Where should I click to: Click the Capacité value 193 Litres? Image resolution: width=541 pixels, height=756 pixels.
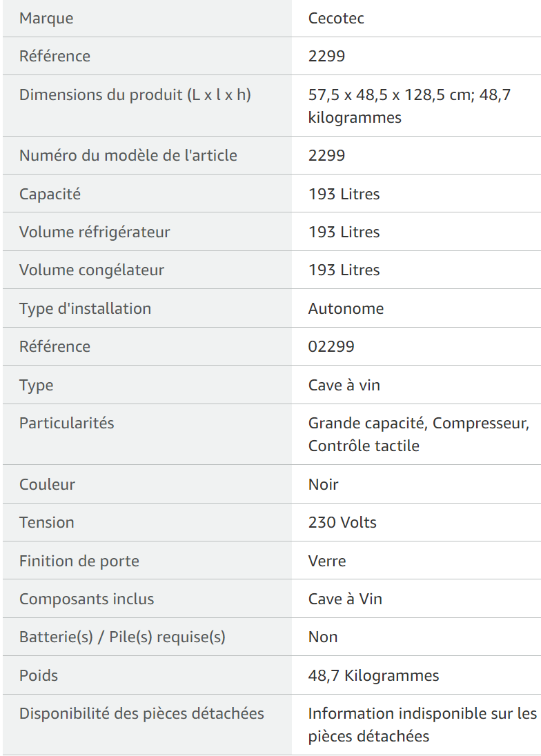344,194
